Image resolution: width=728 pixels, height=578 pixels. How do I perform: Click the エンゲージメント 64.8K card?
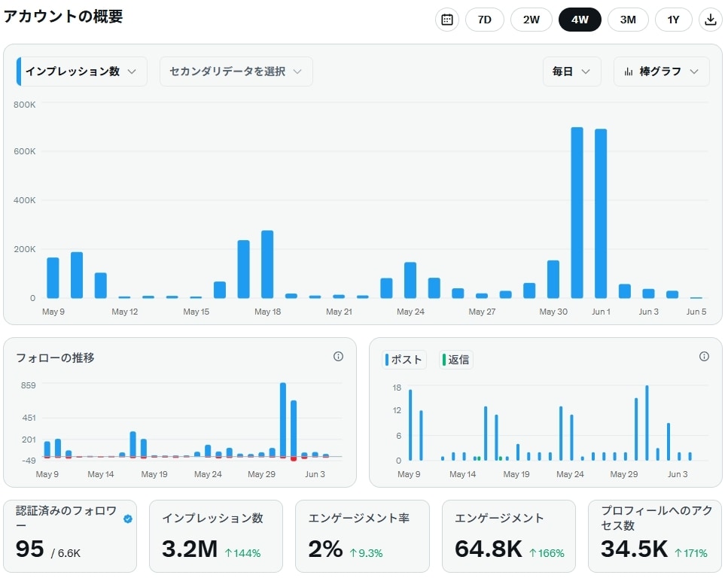(x=508, y=536)
